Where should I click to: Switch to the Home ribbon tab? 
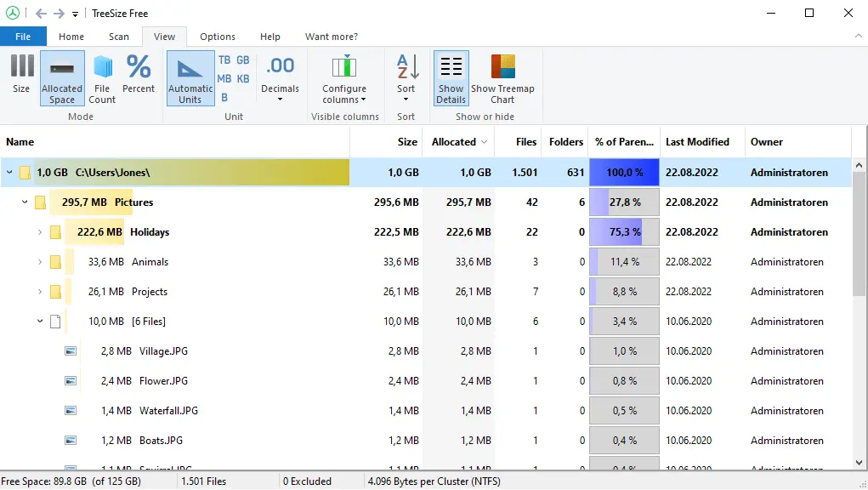(71, 37)
